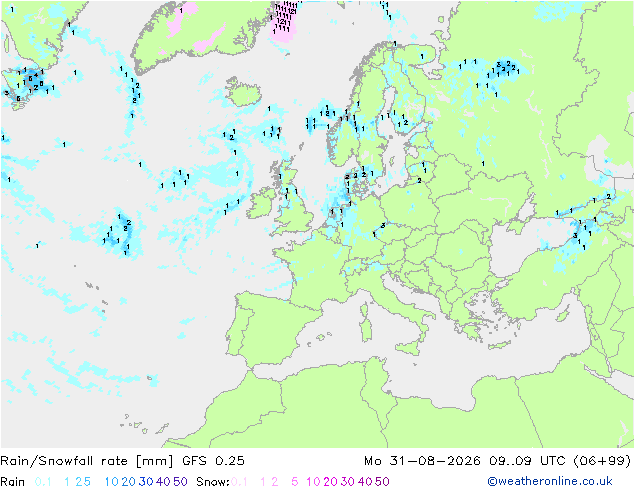Screen dimensions: 634x490
Task: Click the Rain legend 50 value
Action: pos(180,482)
